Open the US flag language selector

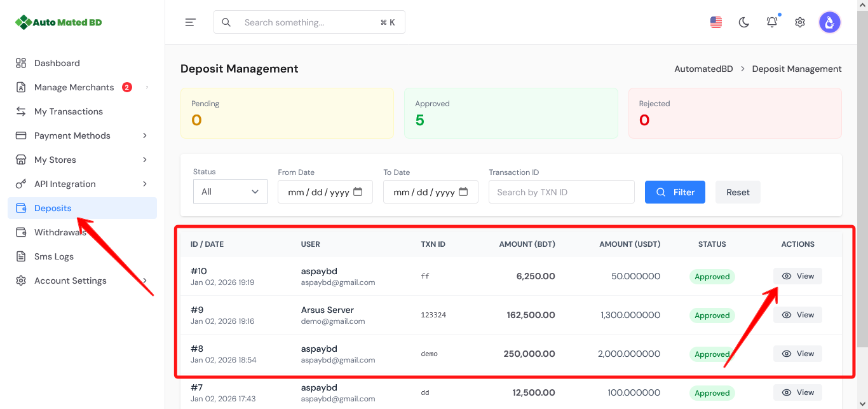coord(716,22)
